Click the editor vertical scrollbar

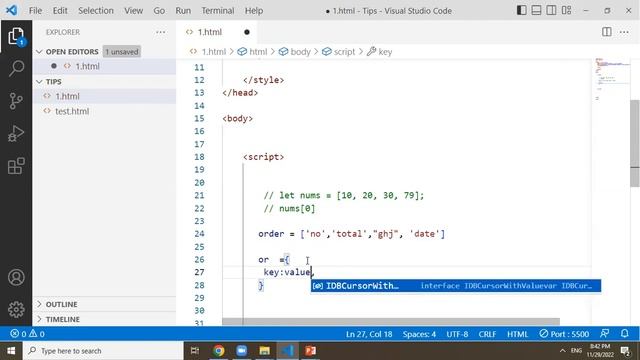(635, 143)
